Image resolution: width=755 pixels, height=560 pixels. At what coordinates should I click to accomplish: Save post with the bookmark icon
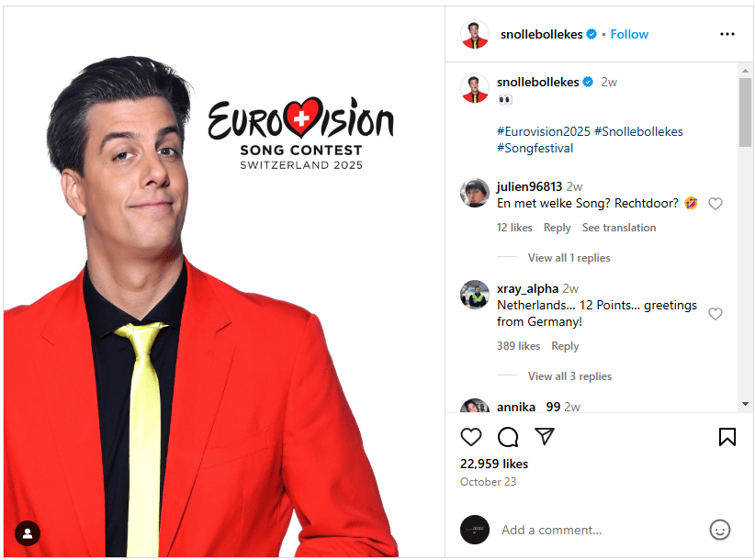coord(727,437)
